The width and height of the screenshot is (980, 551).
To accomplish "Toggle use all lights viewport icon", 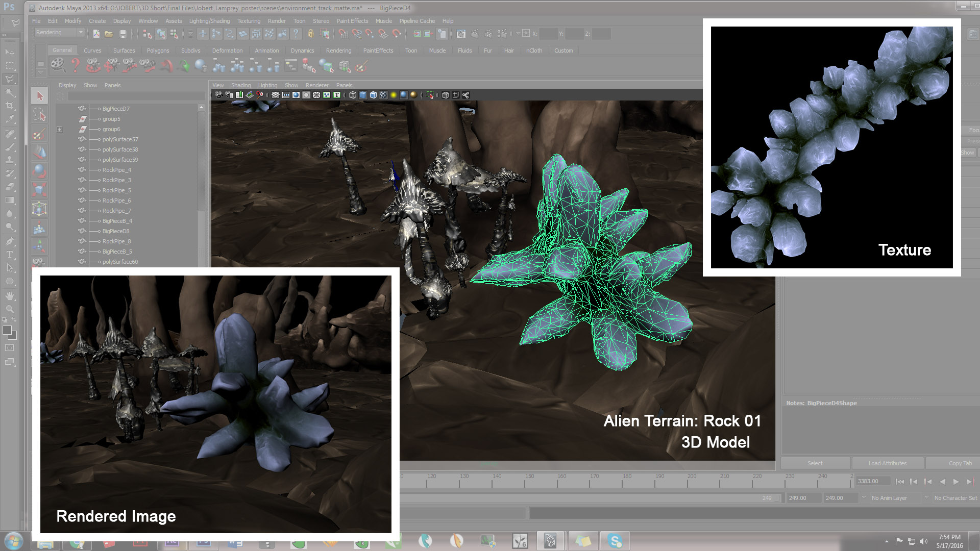I will tap(394, 95).
